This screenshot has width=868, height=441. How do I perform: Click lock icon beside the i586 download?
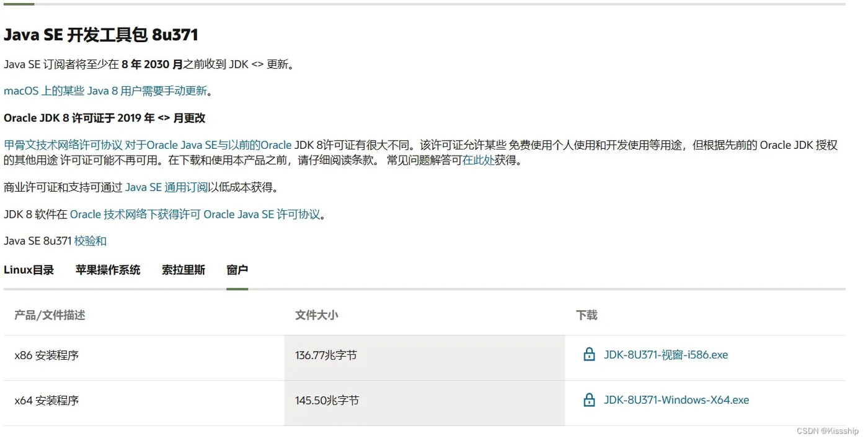(x=589, y=355)
